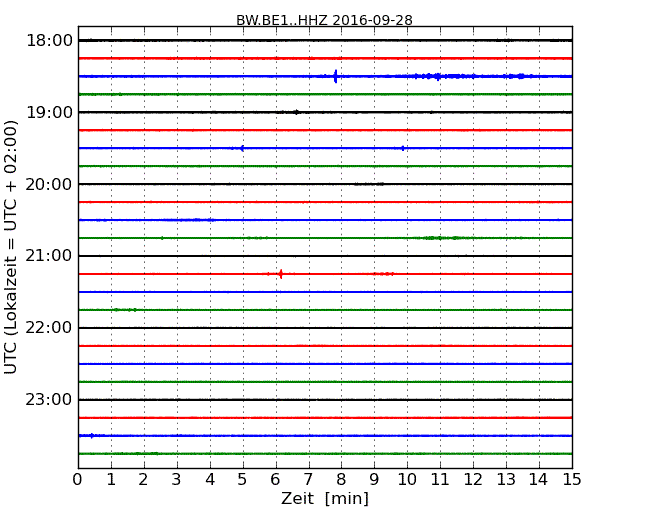
Task: Click x-axis tick label 7
Action: [x=308, y=480]
